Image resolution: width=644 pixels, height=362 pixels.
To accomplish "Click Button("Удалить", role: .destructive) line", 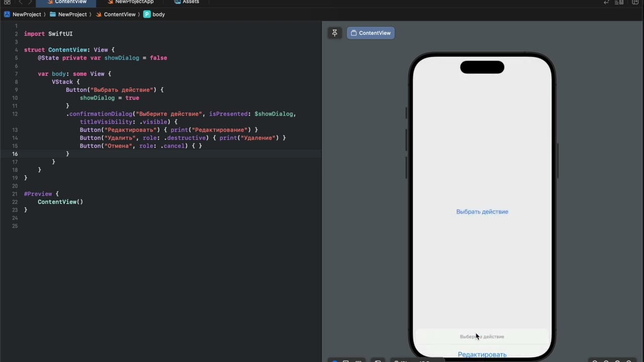I will point(183,138).
